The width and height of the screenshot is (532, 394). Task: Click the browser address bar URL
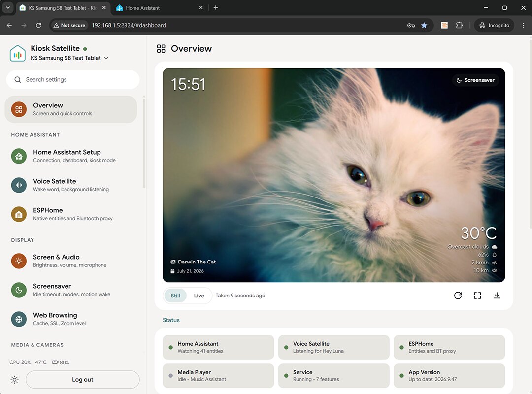pyautogui.click(x=129, y=25)
